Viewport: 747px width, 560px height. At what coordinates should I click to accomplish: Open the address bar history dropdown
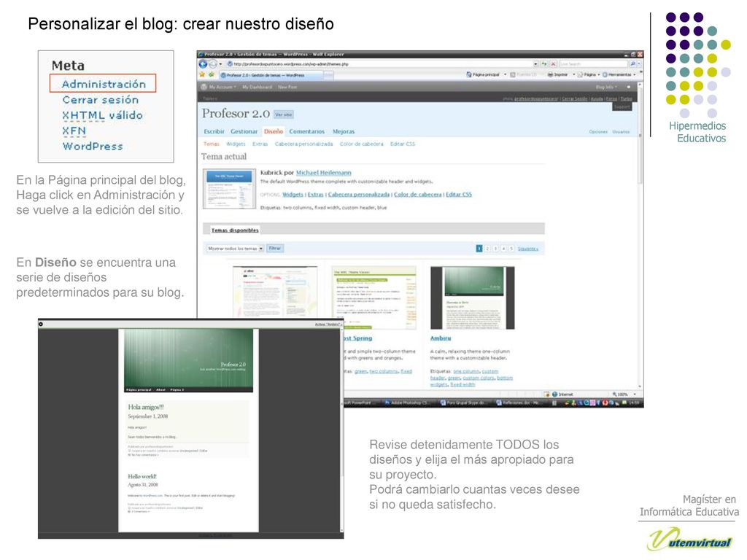[535, 64]
